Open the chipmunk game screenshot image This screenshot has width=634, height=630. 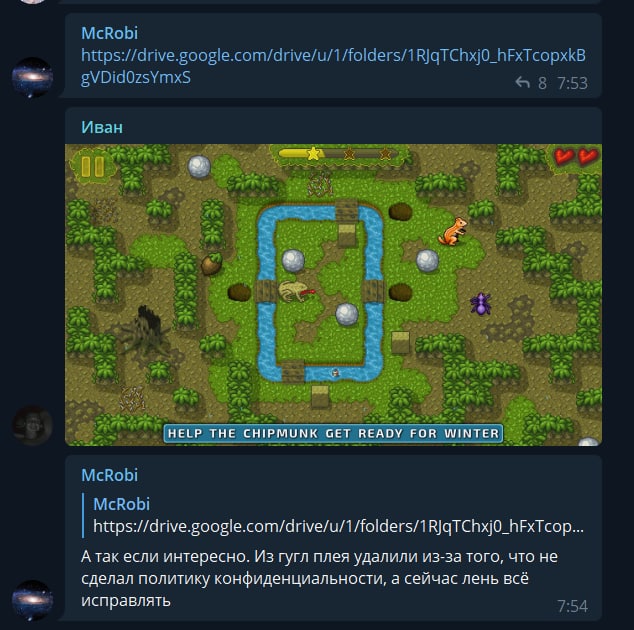(x=333, y=295)
